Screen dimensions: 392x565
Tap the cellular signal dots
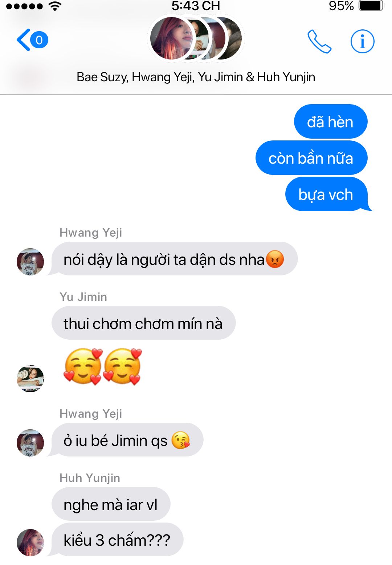coord(24,6)
